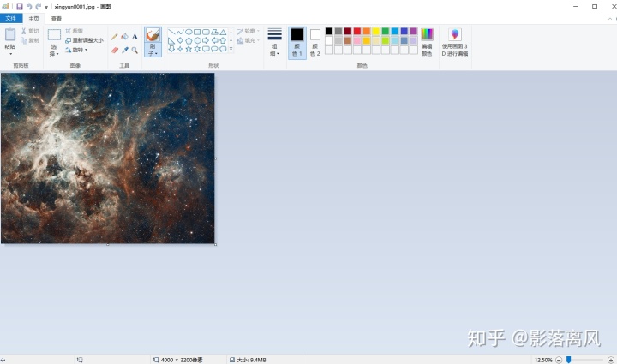
Task: Click Save icon in quick access toolbar
Action: click(x=20, y=7)
